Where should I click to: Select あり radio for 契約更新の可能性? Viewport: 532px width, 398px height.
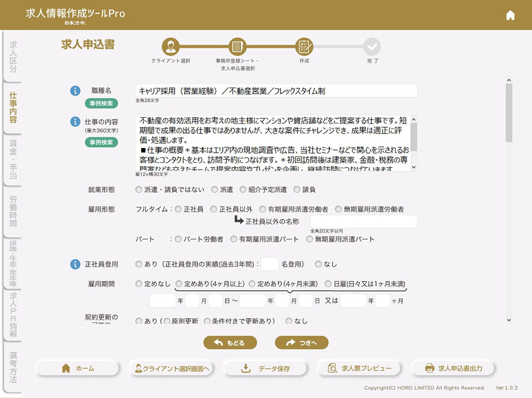coord(138,321)
